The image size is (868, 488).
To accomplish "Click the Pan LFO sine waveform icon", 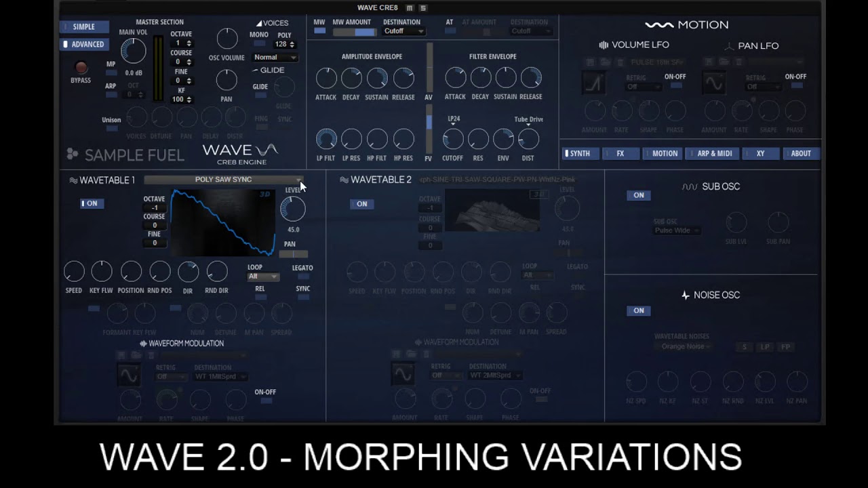I will click(713, 83).
